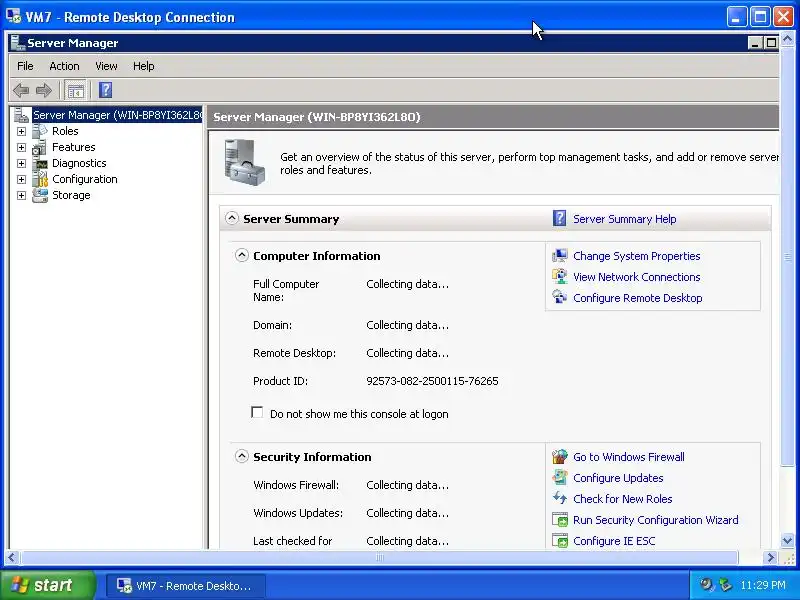Click the Change System Properties icon

pos(560,256)
